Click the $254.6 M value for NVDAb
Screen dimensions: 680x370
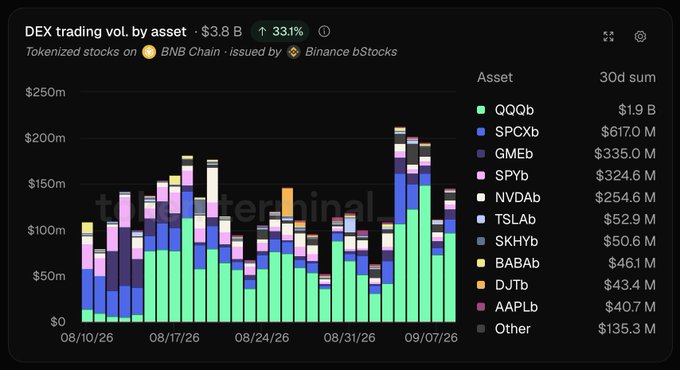coord(625,197)
